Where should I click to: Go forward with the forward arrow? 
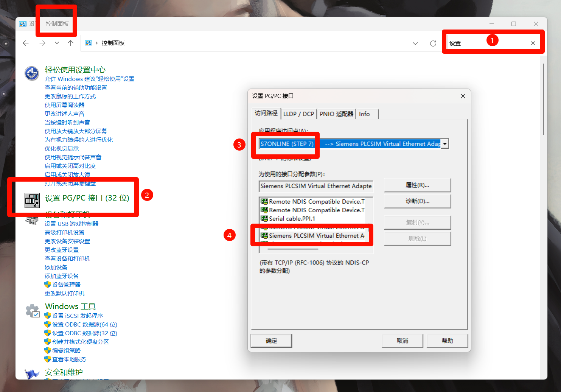[42, 43]
